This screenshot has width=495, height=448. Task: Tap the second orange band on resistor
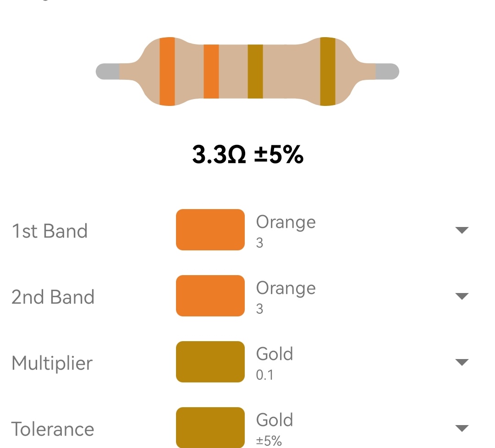[211, 72]
